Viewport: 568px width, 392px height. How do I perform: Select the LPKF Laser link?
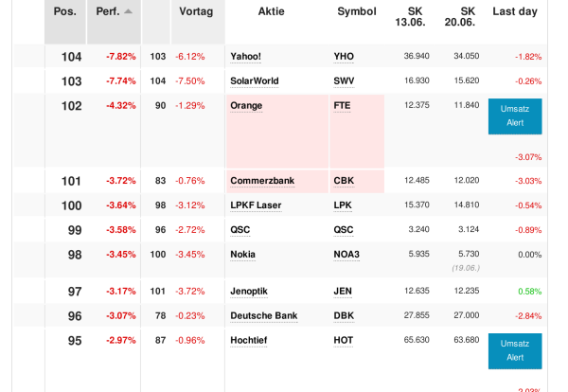tap(256, 205)
